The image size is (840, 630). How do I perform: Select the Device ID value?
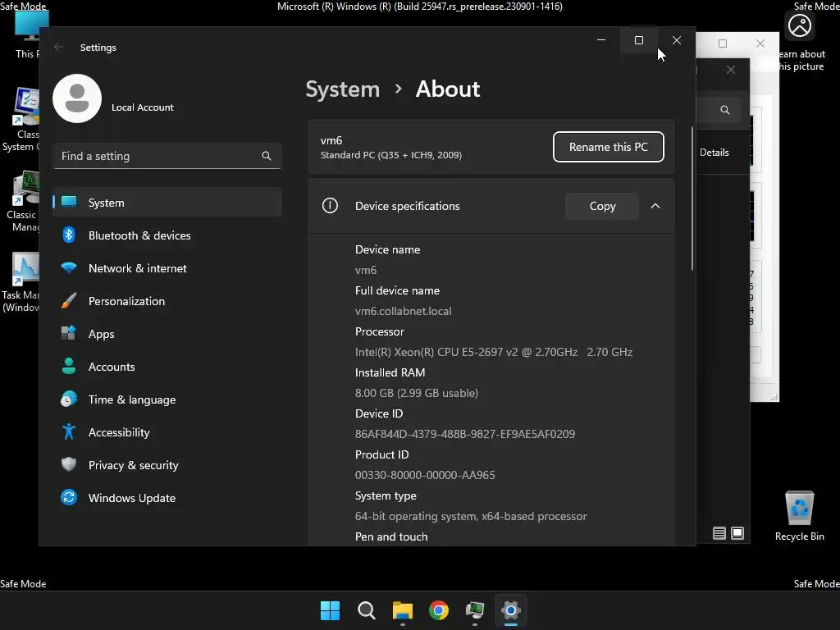coord(465,434)
